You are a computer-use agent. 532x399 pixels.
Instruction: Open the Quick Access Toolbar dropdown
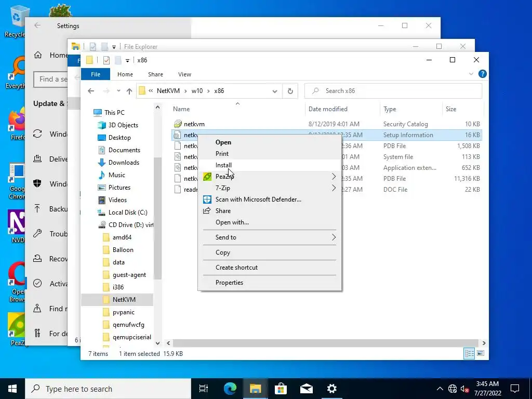point(127,60)
